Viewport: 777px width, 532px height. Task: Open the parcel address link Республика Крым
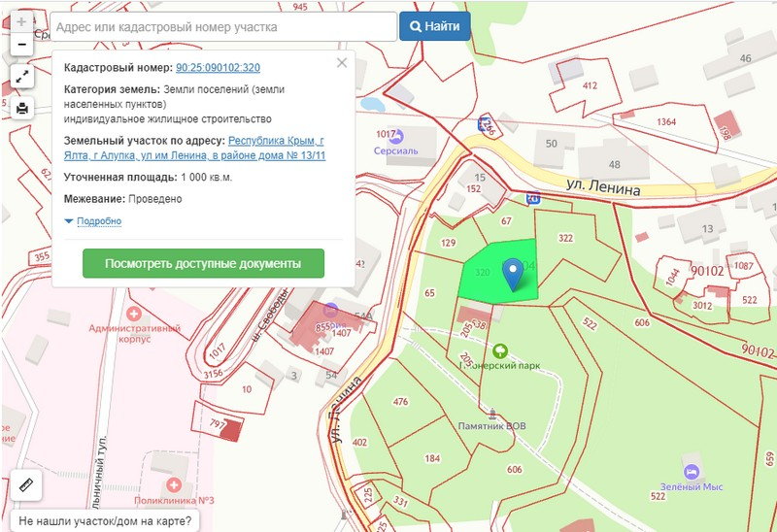[x=195, y=148]
